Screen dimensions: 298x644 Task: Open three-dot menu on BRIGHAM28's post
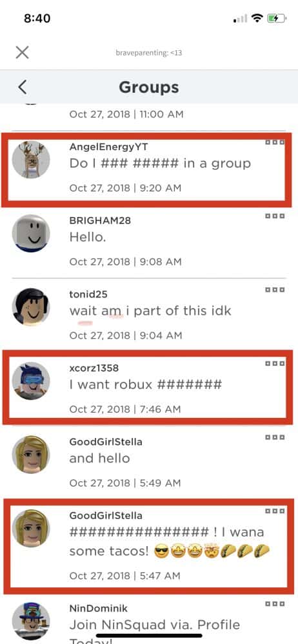point(275,216)
